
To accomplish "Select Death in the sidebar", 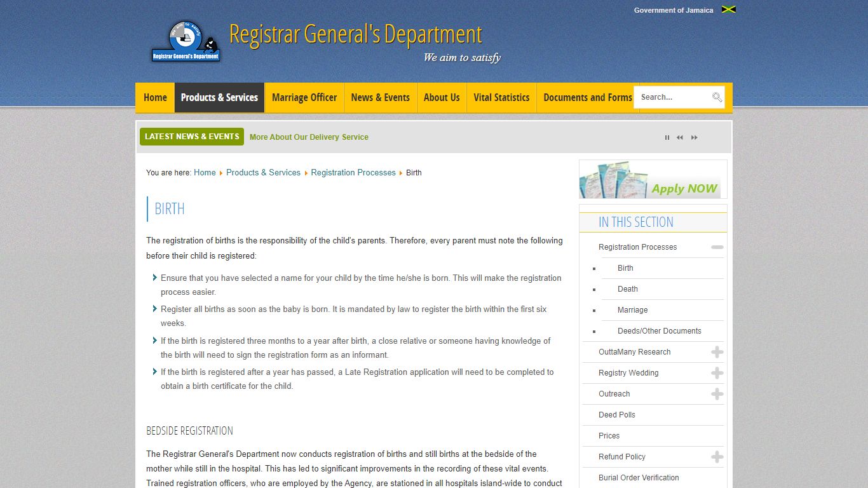I will [x=627, y=289].
